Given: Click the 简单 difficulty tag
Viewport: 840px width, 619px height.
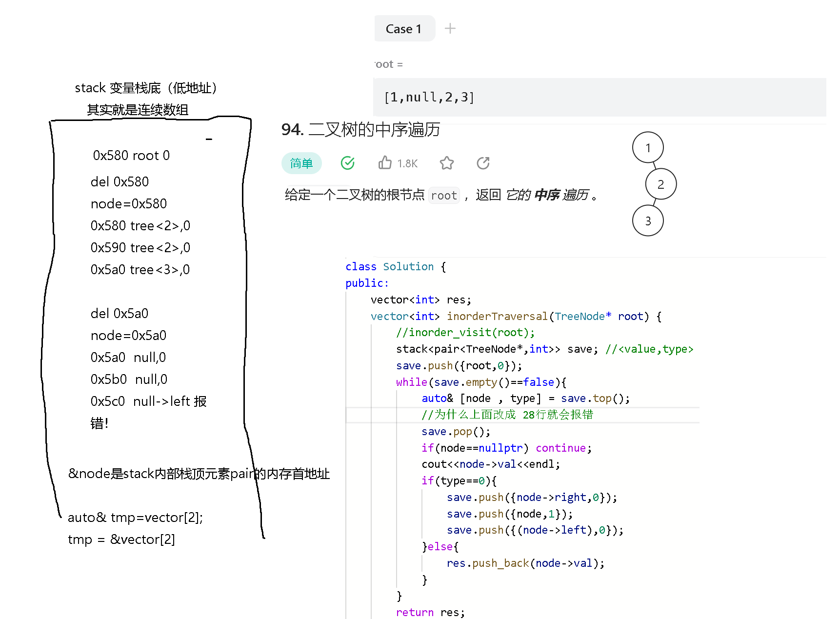Looking at the screenshot, I should pos(301,163).
